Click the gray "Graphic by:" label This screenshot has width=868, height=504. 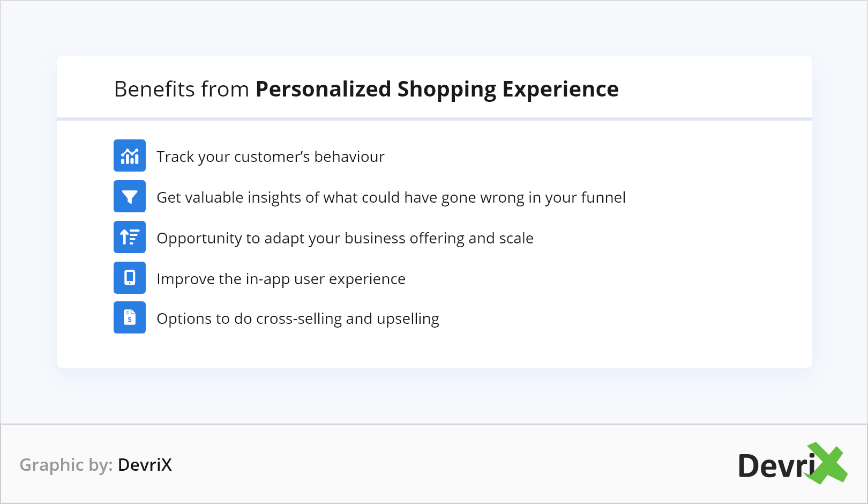pyautogui.click(x=66, y=464)
